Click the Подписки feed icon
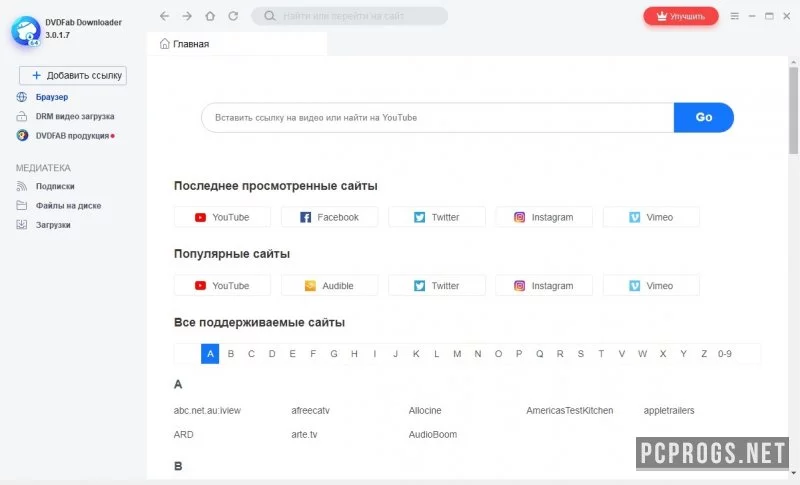The width and height of the screenshot is (800, 485). point(21,186)
